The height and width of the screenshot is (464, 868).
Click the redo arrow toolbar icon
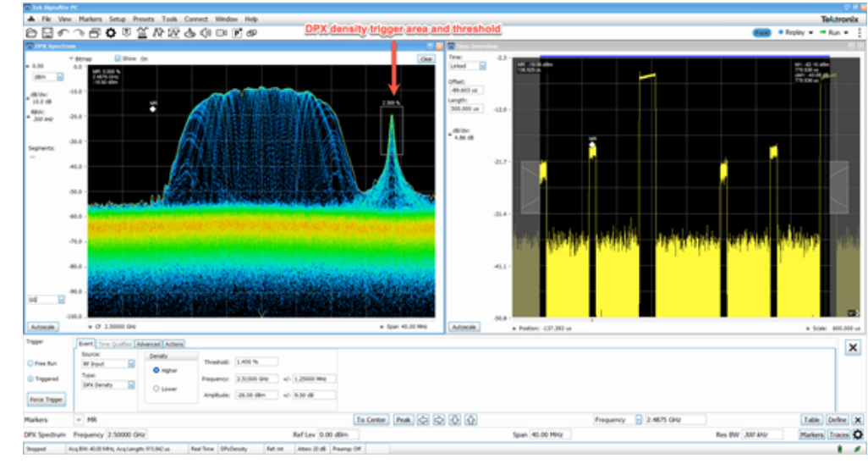[x=80, y=33]
